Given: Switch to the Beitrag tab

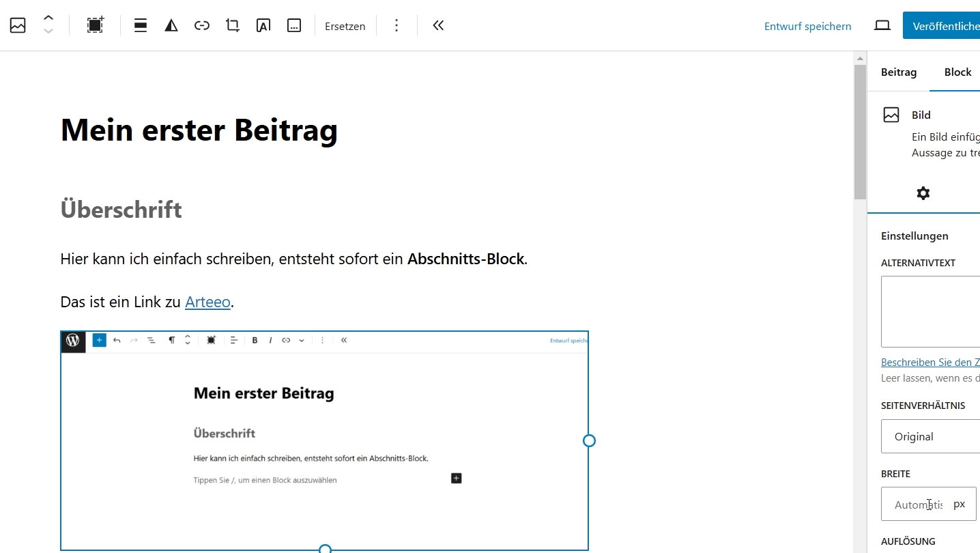Looking at the screenshot, I should 898,72.
